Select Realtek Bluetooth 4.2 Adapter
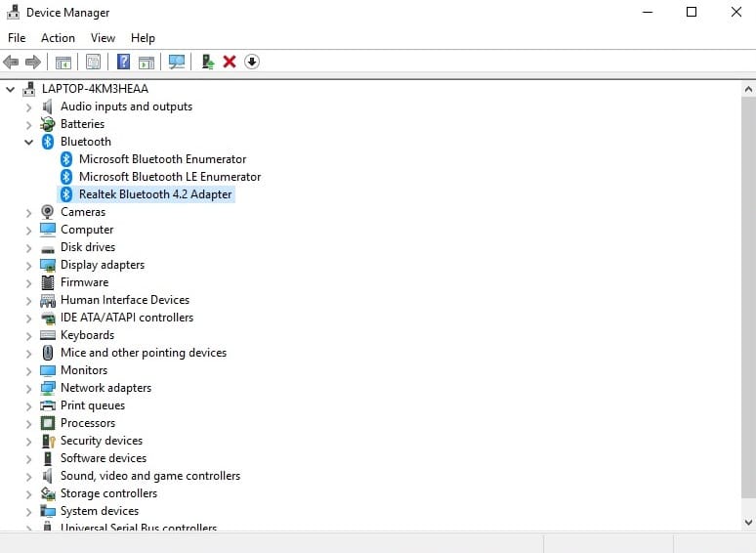The width and height of the screenshot is (756, 553). (155, 194)
